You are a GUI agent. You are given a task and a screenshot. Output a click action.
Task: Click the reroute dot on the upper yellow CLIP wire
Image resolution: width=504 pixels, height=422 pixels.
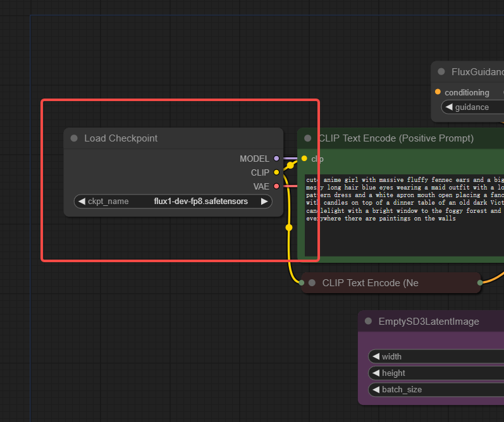click(290, 165)
